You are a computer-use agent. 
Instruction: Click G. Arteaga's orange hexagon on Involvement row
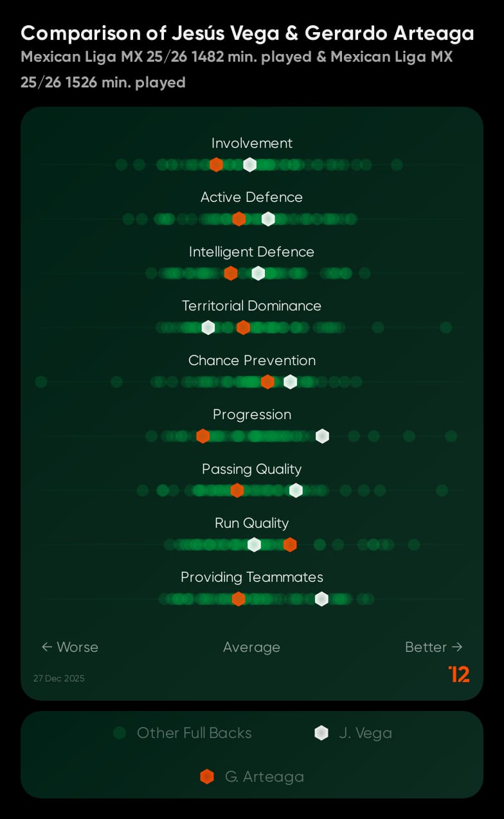pyautogui.click(x=217, y=165)
